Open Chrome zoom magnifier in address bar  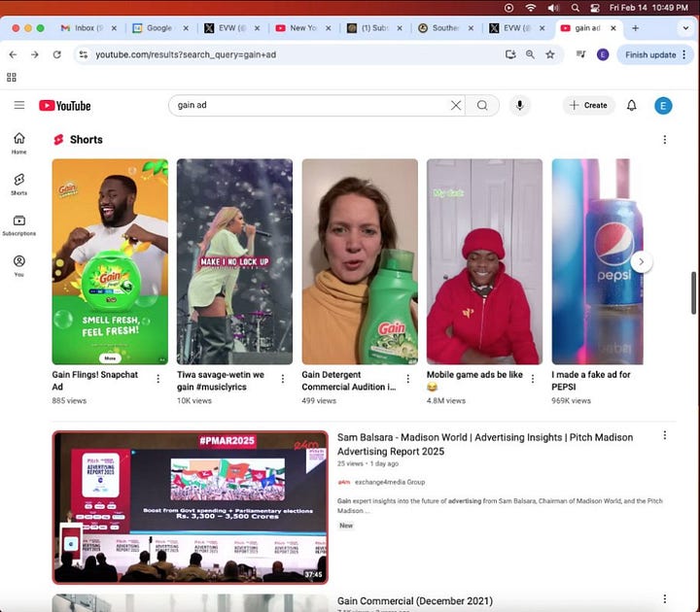click(530, 54)
